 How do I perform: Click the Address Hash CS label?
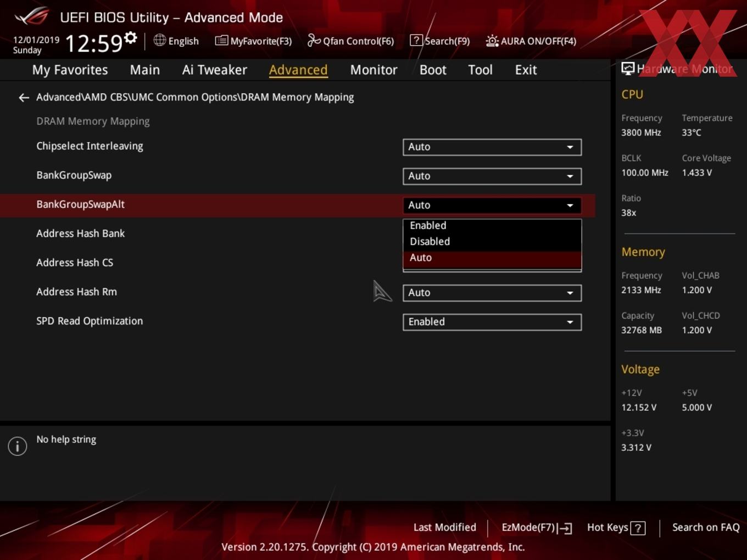click(x=75, y=262)
